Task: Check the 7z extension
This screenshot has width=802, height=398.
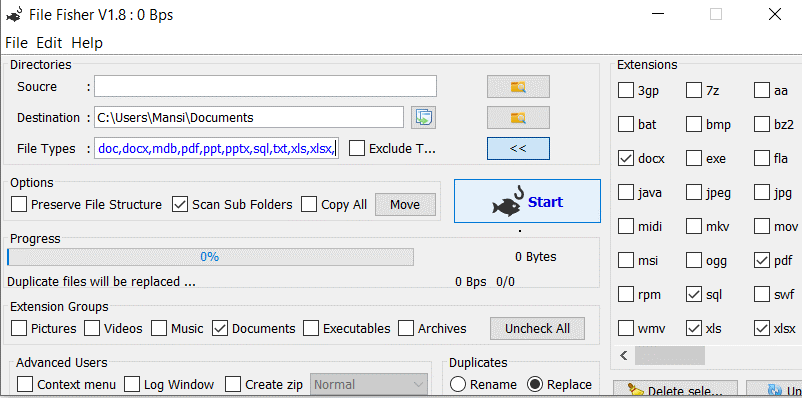Action: click(x=694, y=91)
